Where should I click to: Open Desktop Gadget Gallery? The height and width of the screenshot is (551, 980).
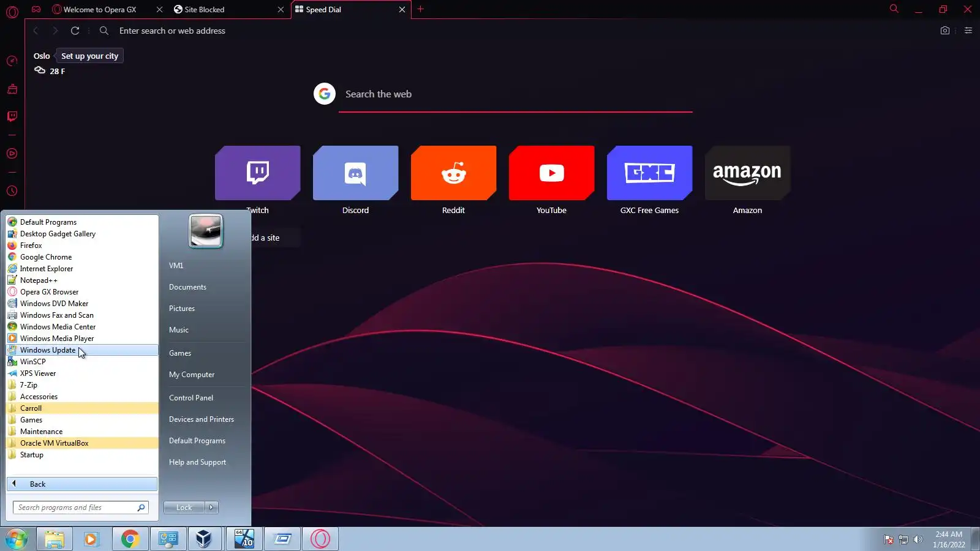82,234
